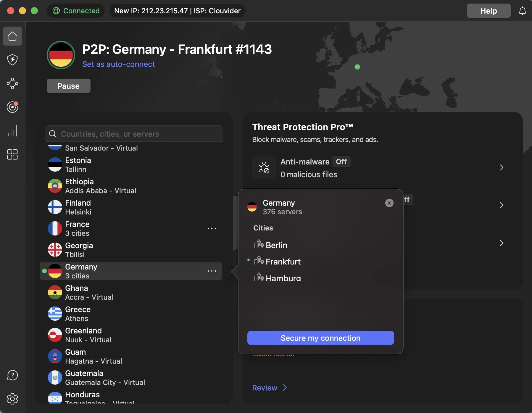Click the anti-malware bug icon
The width and height of the screenshot is (532, 413).
point(264,167)
